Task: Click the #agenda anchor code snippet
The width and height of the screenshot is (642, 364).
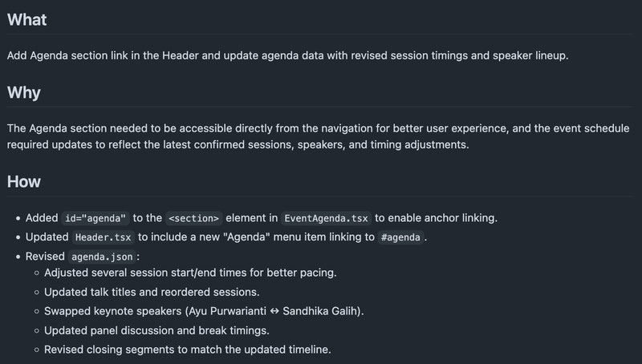Action: click(x=399, y=238)
